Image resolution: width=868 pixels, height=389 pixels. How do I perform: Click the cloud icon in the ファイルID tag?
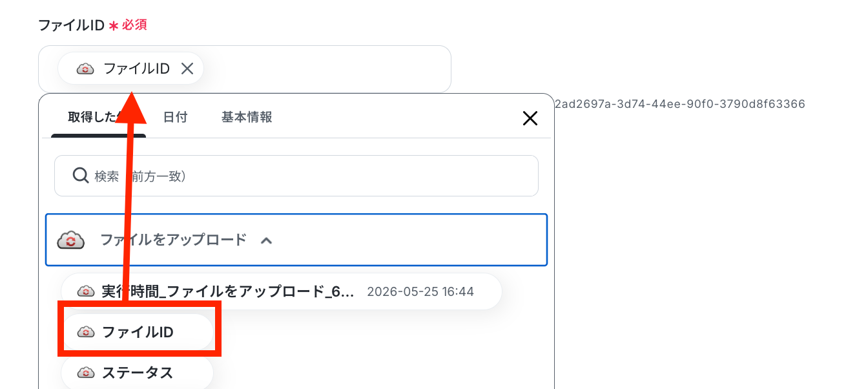point(86,68)
